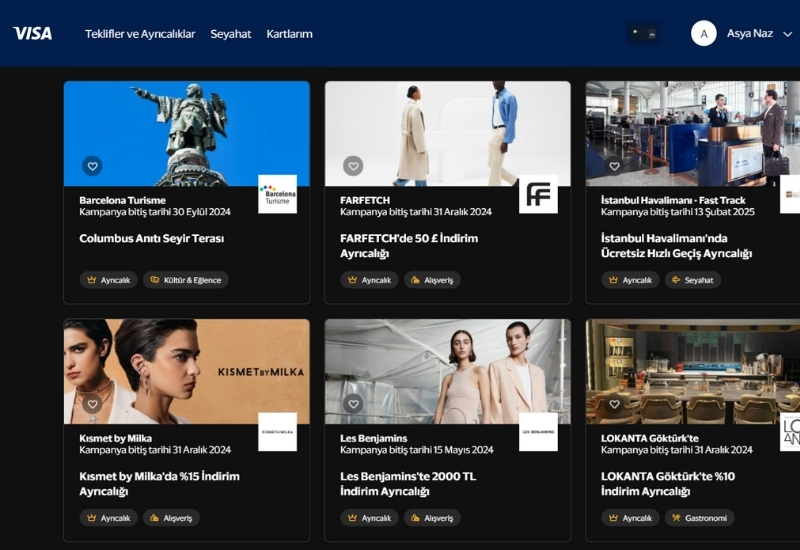The height and width of the screenshot is (550, 800).
Task: Click 'Kampanya bitiş tarihi 13 Şubat 2025' text
Action: coord(678,212)
